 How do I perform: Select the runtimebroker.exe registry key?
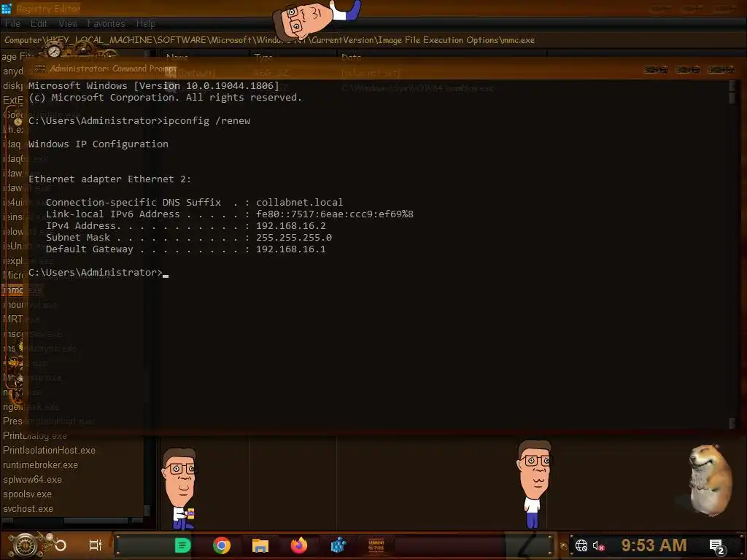41,464
